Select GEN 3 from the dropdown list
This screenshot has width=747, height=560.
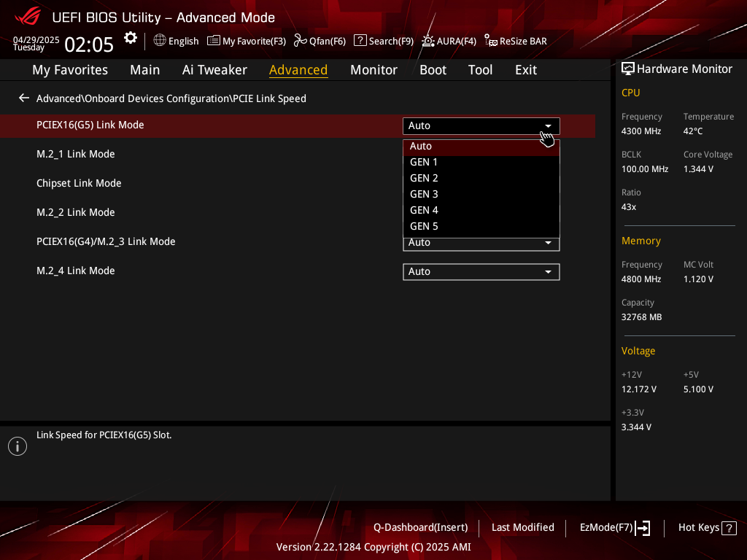[x=481, y=194]
